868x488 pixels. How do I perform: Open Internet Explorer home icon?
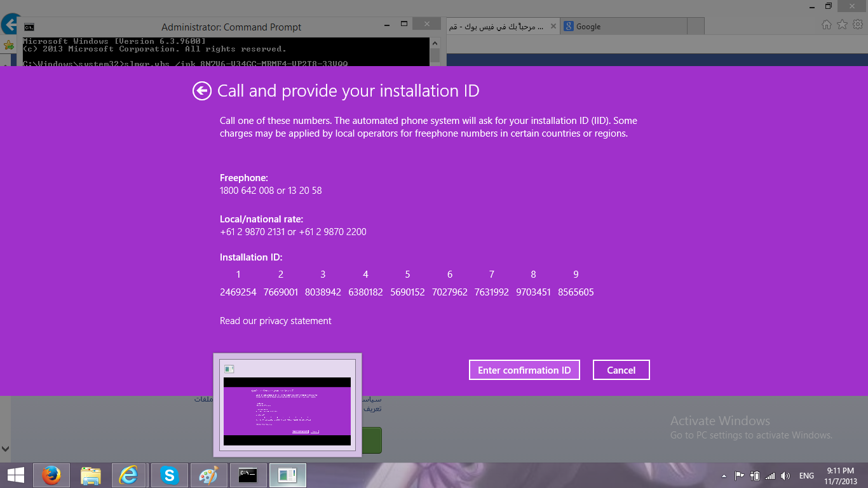pos(827,25)
